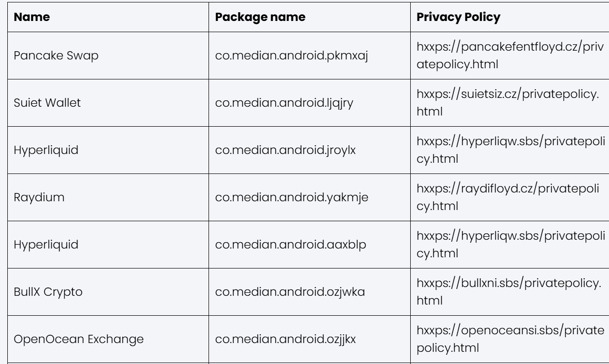Click package co.median.android.yakmje
This screenshot has height=364, width=609.
click(x=292, y=197)
